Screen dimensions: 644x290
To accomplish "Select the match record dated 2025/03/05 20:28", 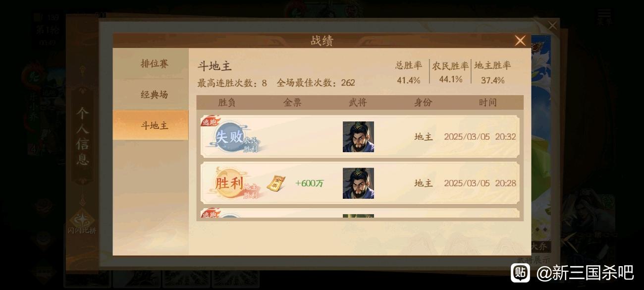I will [x=360, y=183].
